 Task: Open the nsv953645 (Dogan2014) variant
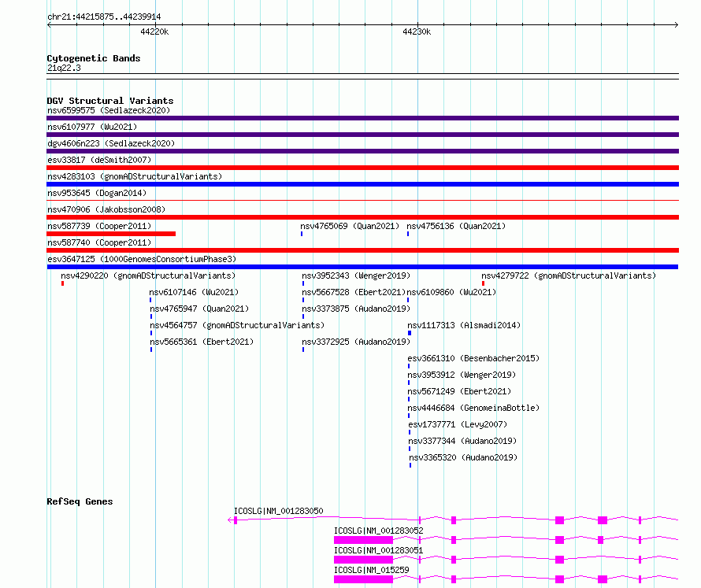[x=97, y=193]
